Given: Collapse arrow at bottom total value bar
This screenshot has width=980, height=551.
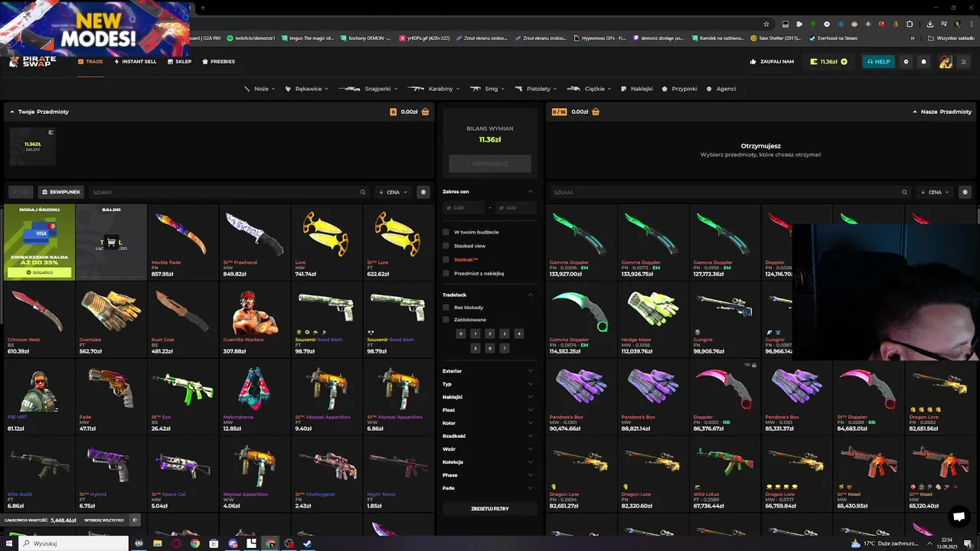Looking at the screenshot, I should pos(135,520).
